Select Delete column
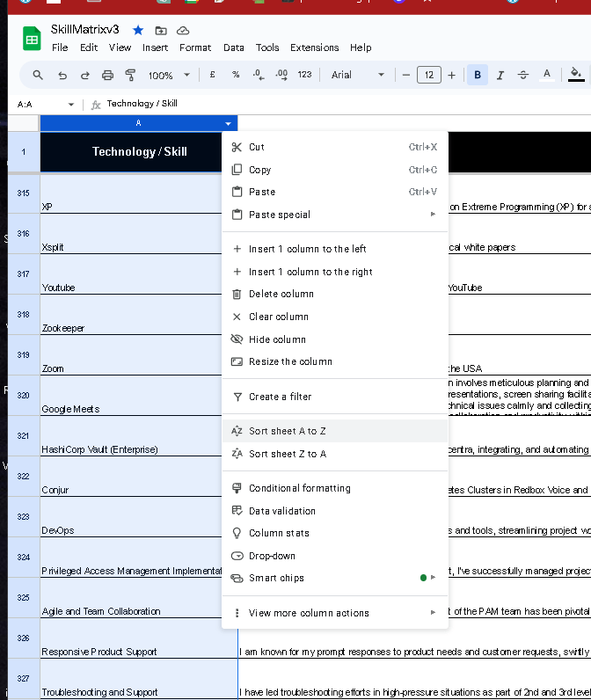This screenshot has height=700, width=591. (335, 294)
